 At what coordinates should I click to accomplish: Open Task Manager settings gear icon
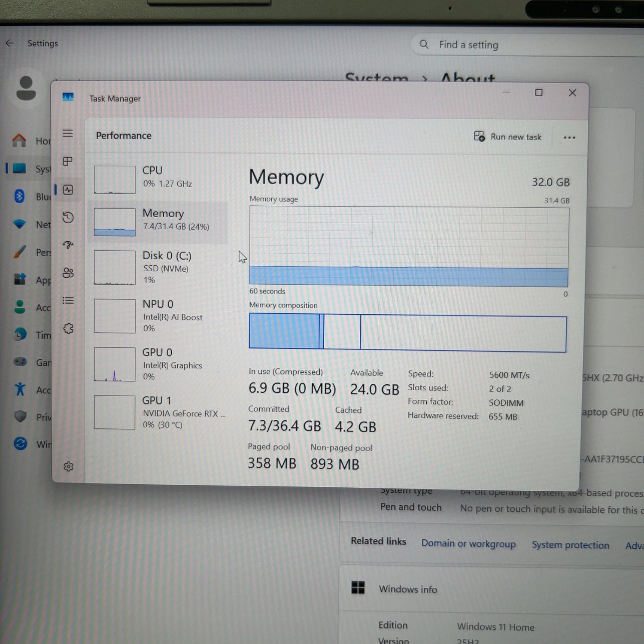69,466
